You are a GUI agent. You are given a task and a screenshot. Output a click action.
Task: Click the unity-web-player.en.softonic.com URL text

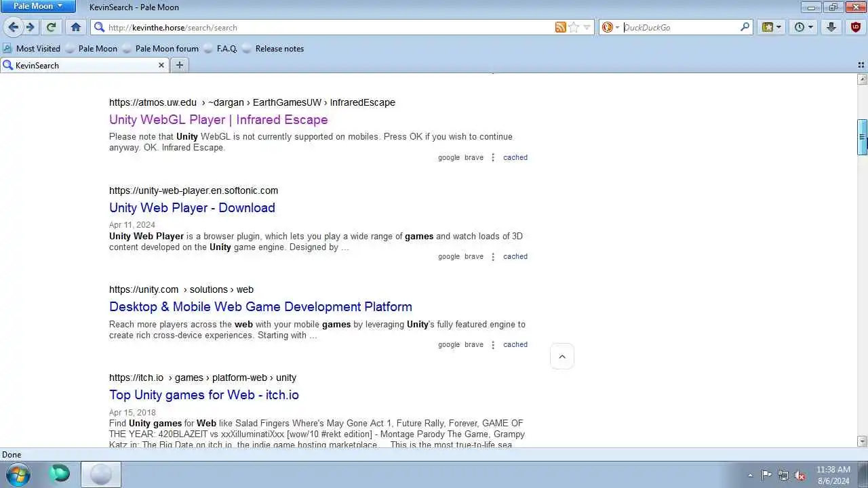(193, 190)
